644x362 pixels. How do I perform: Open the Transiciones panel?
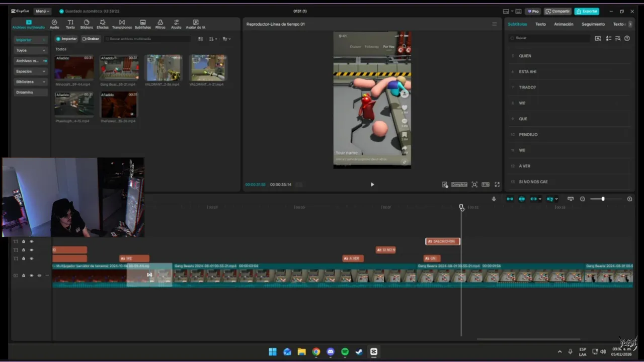point(122,24)
